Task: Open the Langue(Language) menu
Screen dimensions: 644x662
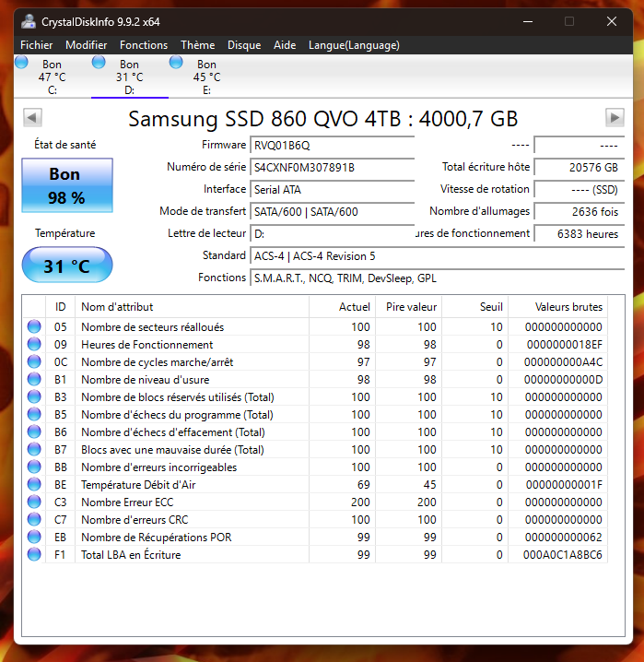Action: (354, 45)
